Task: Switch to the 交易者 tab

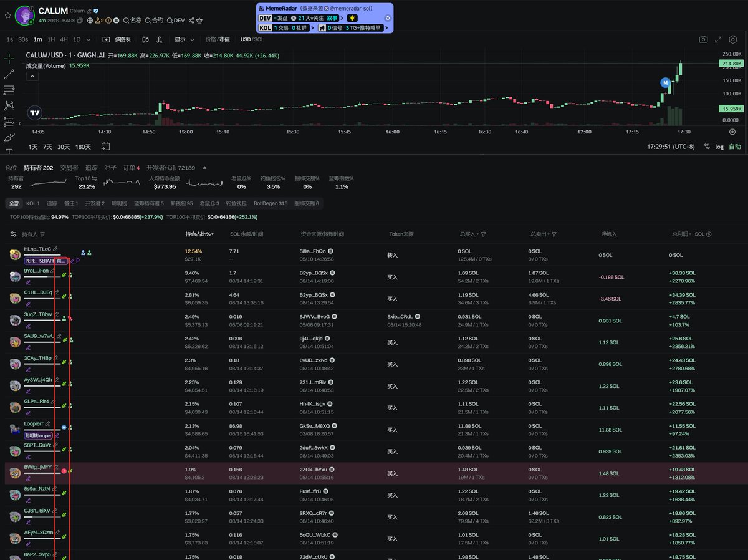Action: click(x=69, y=168)
